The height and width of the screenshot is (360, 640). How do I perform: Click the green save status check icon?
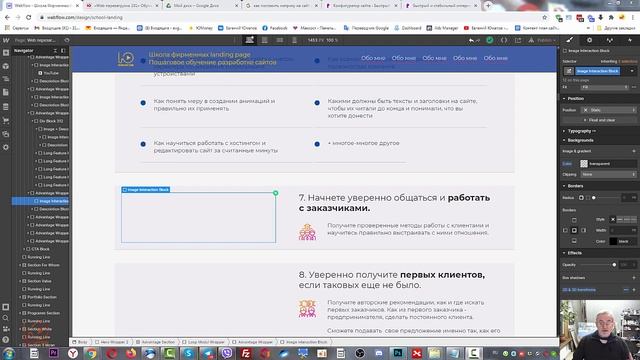tap(489, 40)
